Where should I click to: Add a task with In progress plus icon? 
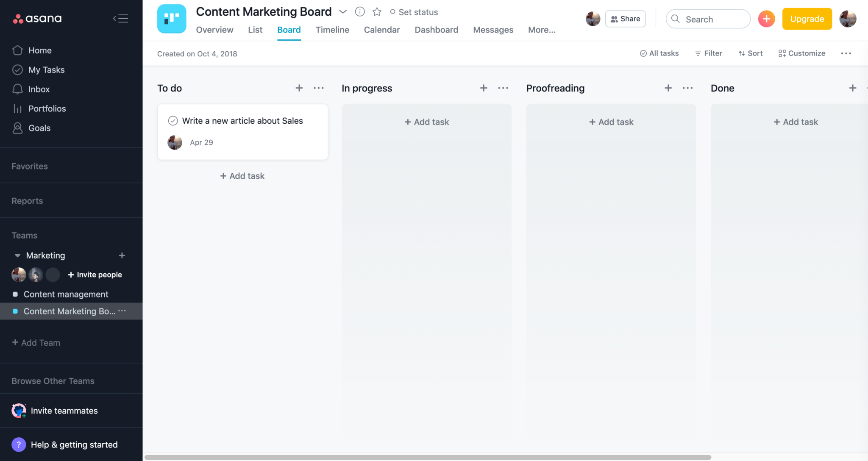point(484,88)
